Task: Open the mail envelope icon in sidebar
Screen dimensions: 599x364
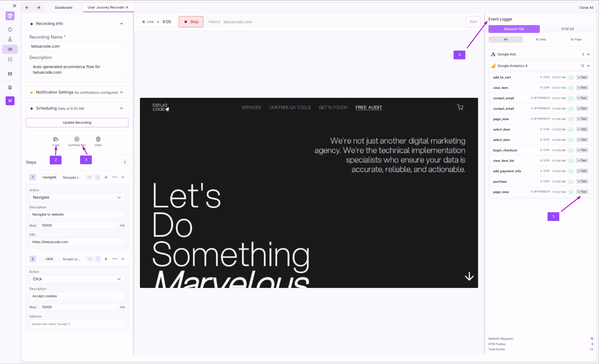Action: [10, 74]
